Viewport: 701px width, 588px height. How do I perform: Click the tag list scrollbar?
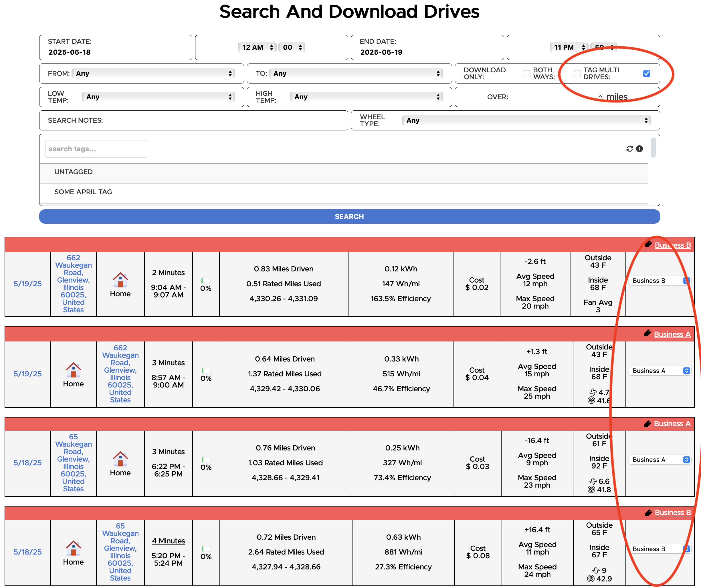tap(653, 147)
